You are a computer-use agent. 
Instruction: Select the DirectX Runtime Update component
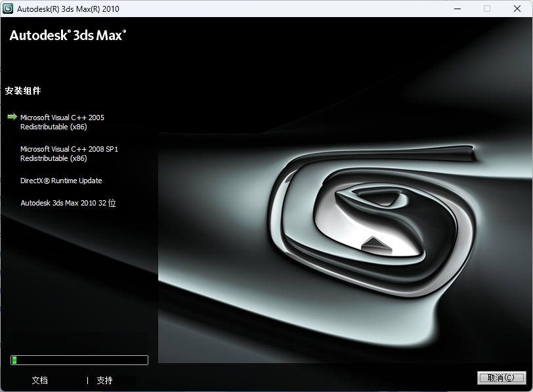pyautogui.click(x=61, y=181)
